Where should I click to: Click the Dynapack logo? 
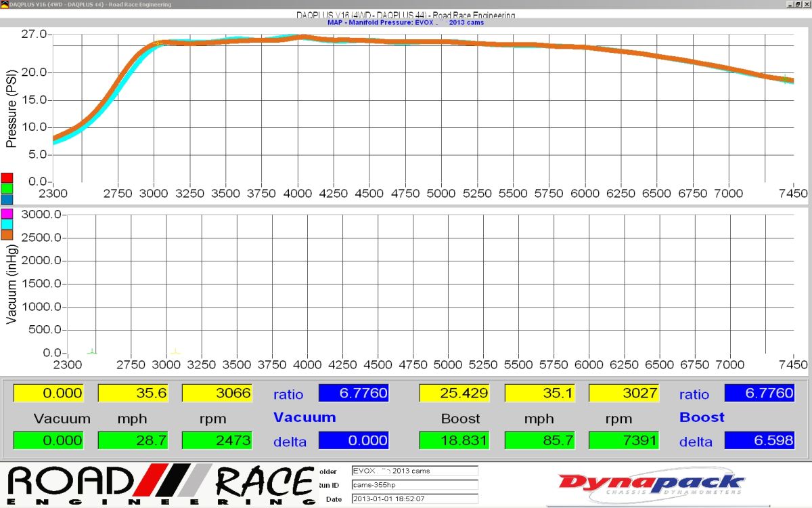[651, 485]
